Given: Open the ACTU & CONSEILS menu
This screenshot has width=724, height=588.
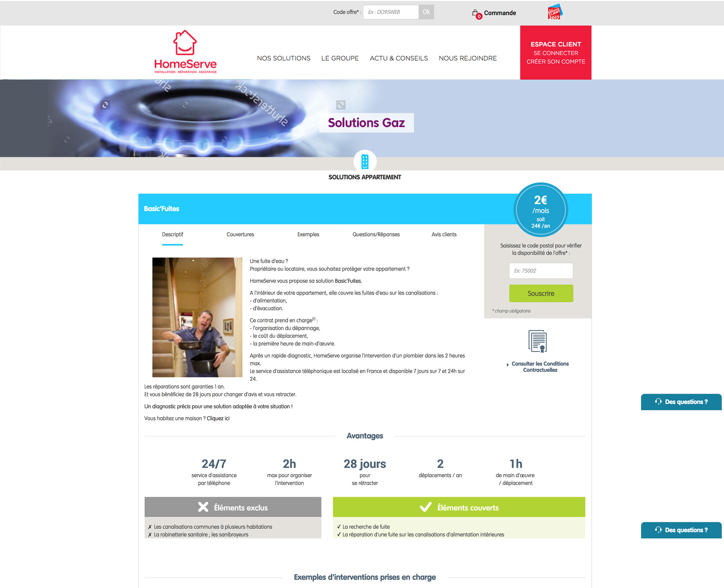Looking at the screenshot, I should pyautogui.click(x=399, y=58).
